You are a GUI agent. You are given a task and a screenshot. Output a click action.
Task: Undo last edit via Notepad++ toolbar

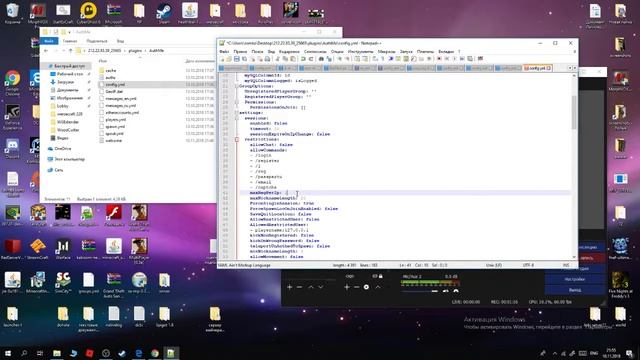click(x=303, y=59)
